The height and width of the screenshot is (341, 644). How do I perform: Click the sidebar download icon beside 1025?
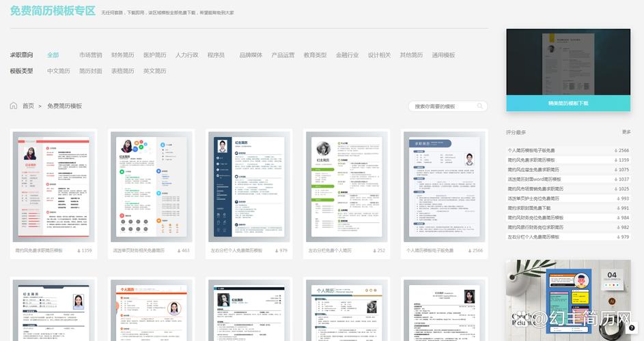point(616,189)
